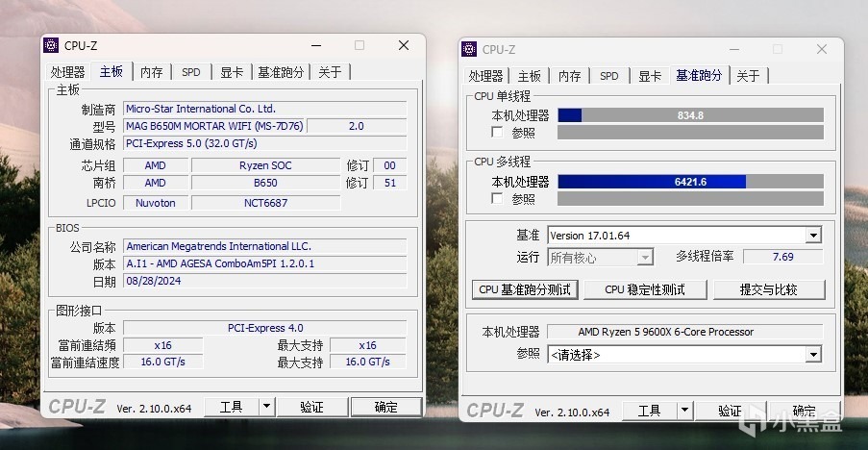Image resolution: width=868 pixels, height=450 pixels.
Task: Open 关于 tab in left window
Action: (330, 72)
